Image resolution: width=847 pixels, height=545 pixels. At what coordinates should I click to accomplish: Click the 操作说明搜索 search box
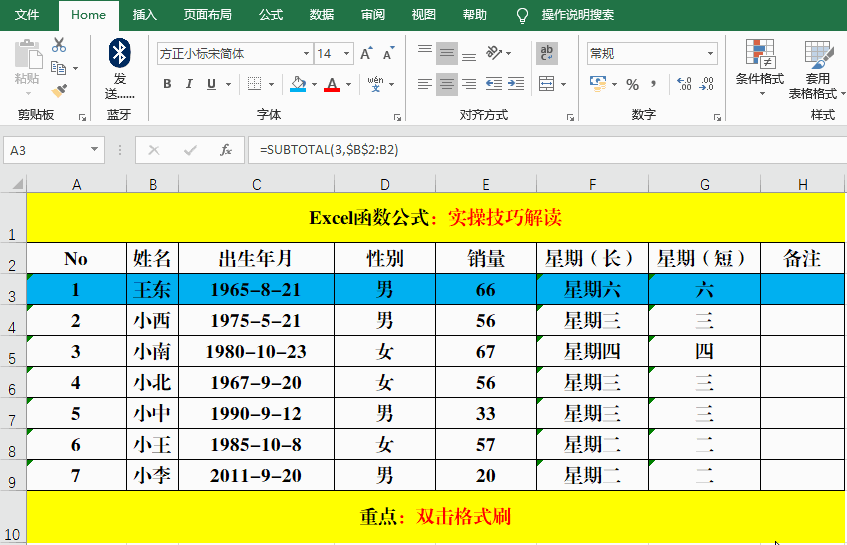click(x=578, y=15)
